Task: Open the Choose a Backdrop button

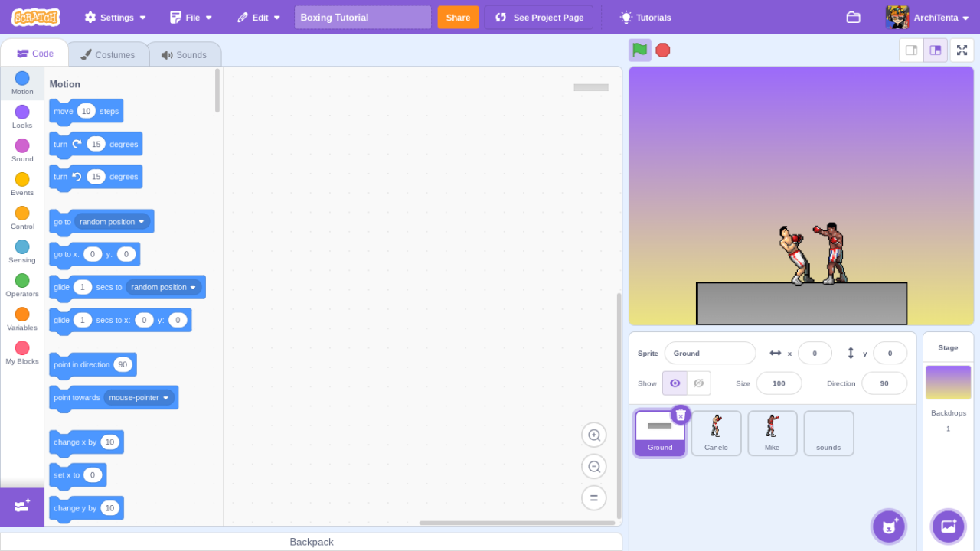Action: click(949, 527)
